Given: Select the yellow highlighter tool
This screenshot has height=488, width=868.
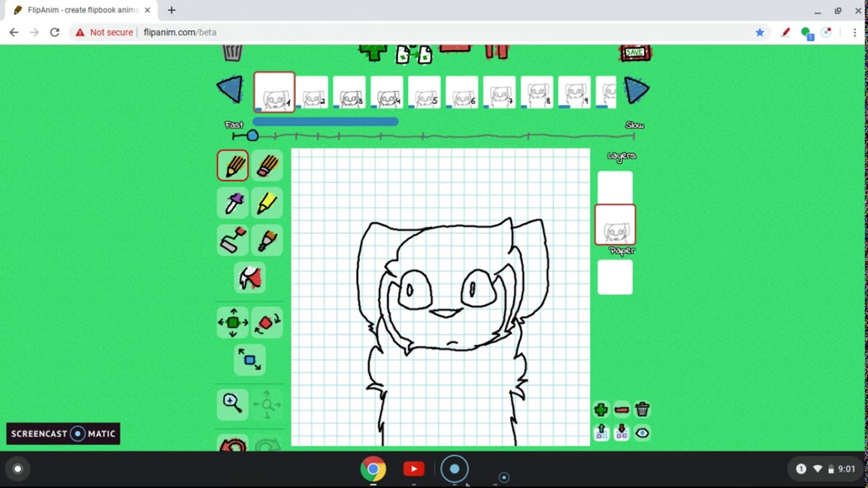Looking at the screenshot, I should coord(268,203).
